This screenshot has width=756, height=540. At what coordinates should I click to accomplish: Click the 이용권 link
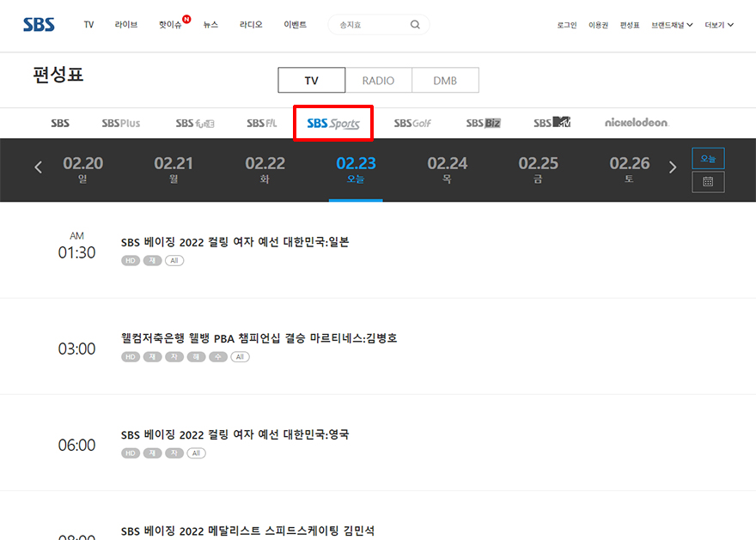point(598,25)
